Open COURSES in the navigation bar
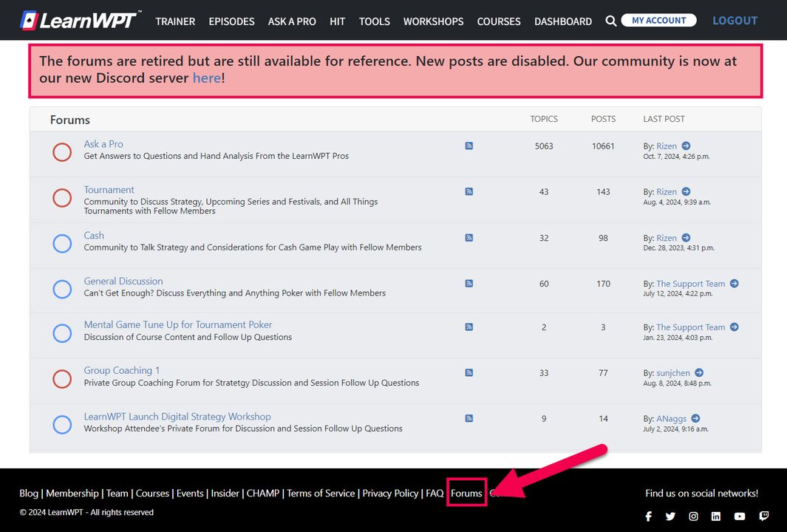 click(x=499, y=21)
